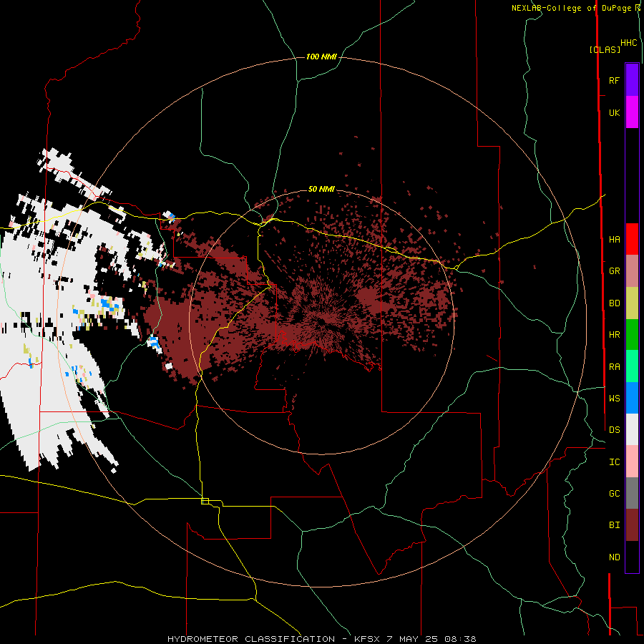
Task: Click the white DS legend color swatch
Action: (x=632, y=429)
